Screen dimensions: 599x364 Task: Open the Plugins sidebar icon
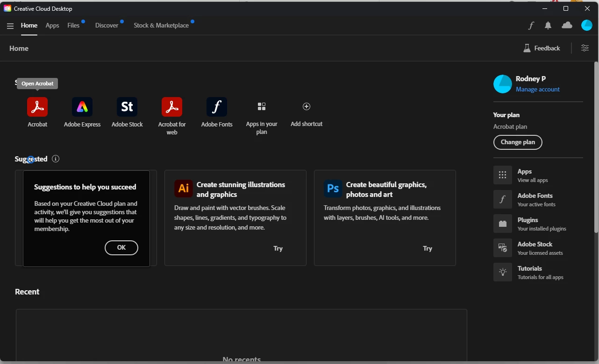coord(503,224)
